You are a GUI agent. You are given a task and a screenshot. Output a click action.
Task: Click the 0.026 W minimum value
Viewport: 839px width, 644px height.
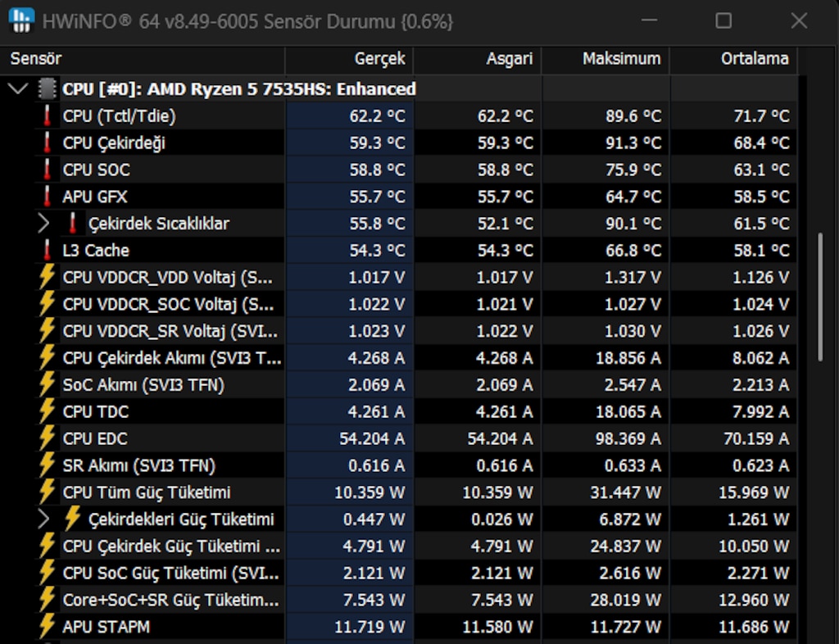pyautogui.click(x=502, y=519)
